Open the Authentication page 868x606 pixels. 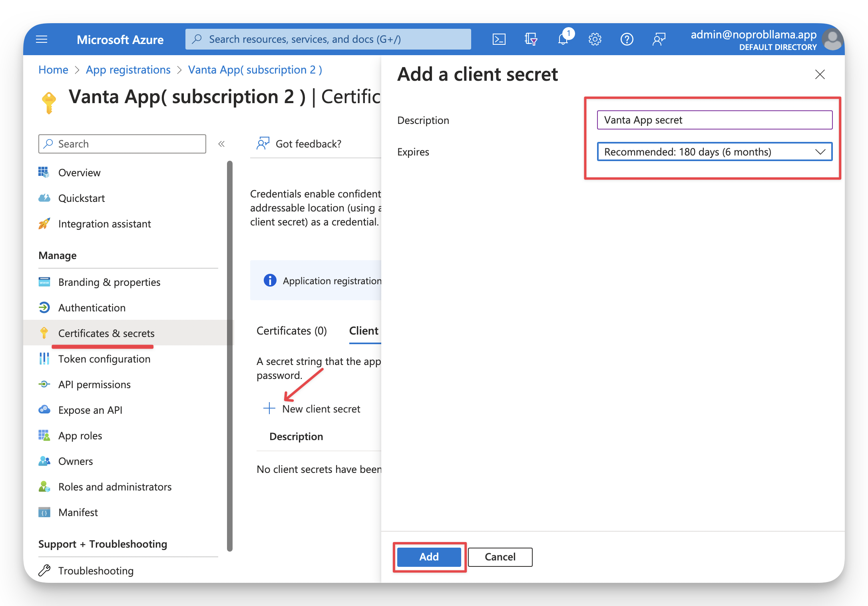coord(92,307)
